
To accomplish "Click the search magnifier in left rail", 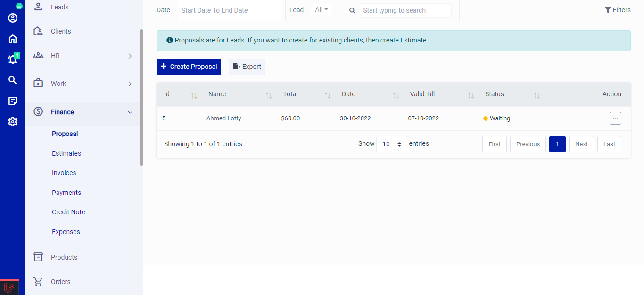I will (13, 80).
